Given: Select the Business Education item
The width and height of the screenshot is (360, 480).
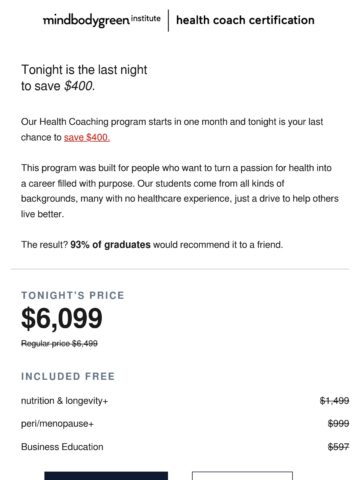Looking at the screenshot, I should pos(62,447).
